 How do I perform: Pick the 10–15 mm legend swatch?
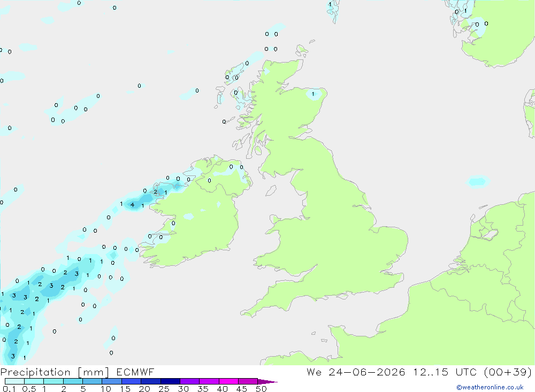[x=112, y=381]
